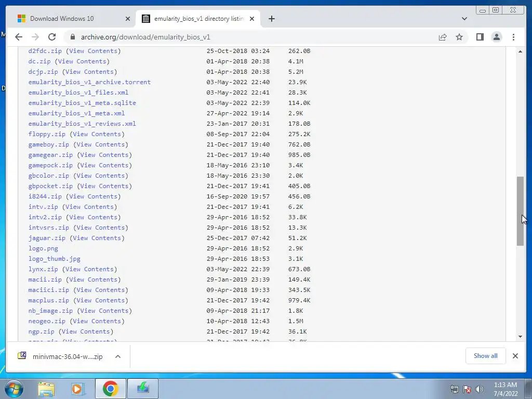Image resolution: width=532 pixels, height=399 pixels.
Task: Dismiss the downloads bar
Action: [515, 355]
